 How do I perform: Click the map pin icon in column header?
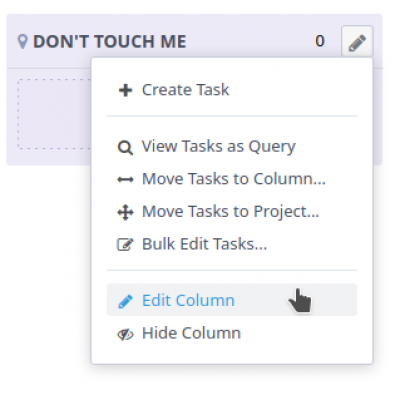[x=22, y=42]
